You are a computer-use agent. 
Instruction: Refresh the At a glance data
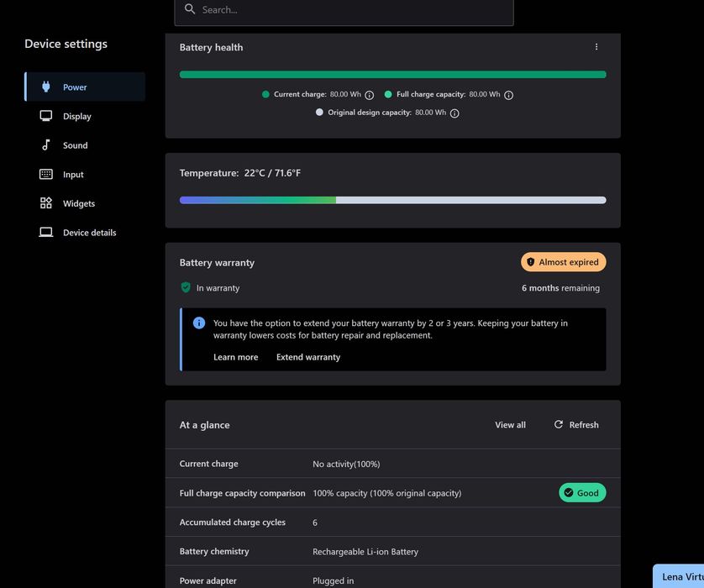point(576,425)
